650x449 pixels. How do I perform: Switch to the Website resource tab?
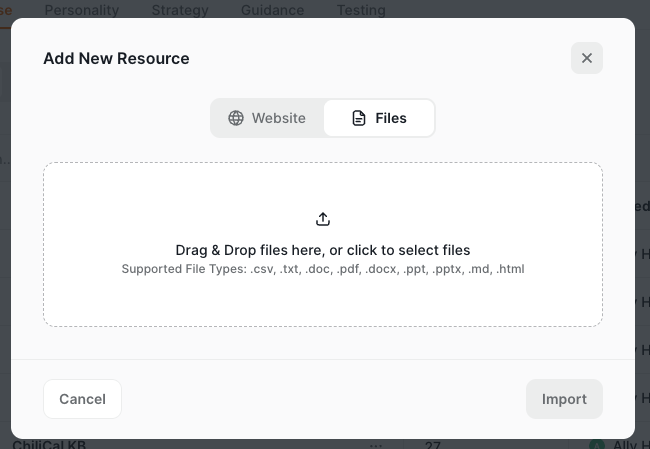267,118
